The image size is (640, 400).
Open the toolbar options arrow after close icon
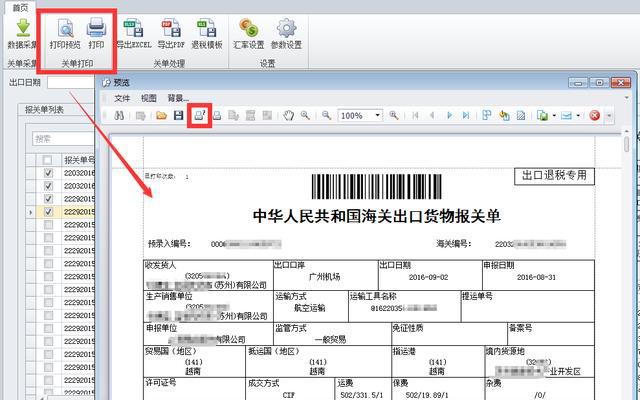point(609,116)
